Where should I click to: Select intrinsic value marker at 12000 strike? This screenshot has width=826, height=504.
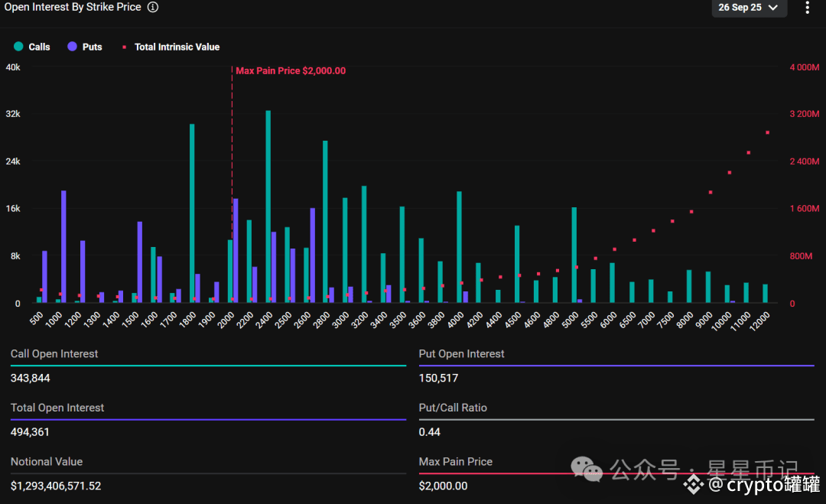(x=767, y=132)
